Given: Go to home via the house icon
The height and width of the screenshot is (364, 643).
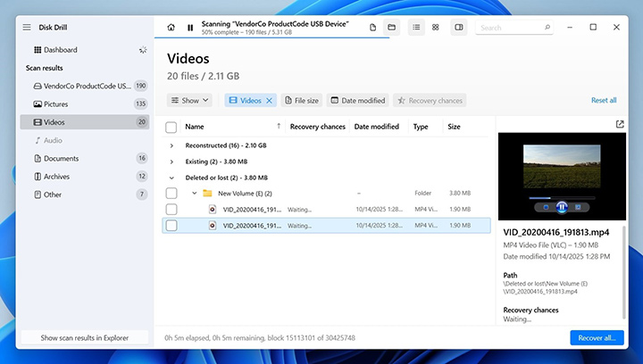Looking at the screenshot, I should (x=171, y=28).
